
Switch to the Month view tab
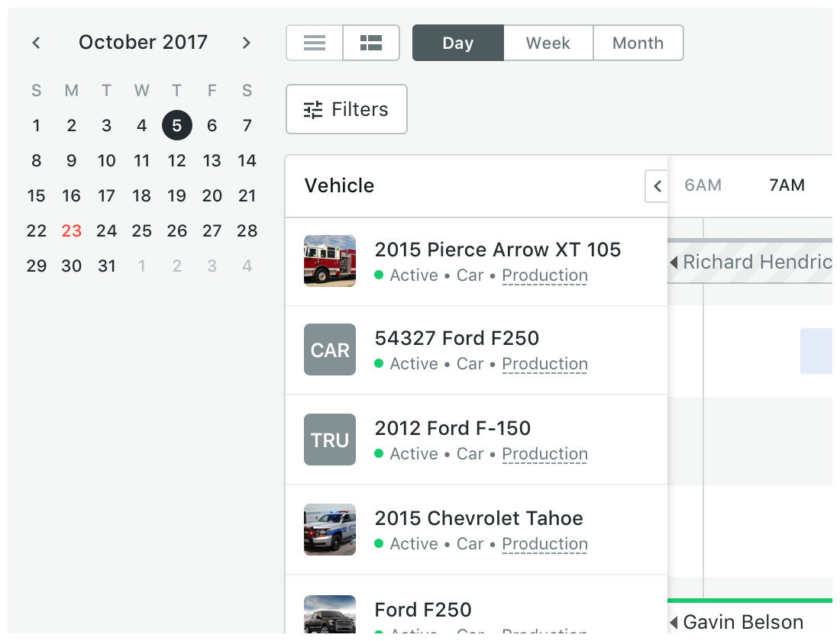[x=638, y=43]
